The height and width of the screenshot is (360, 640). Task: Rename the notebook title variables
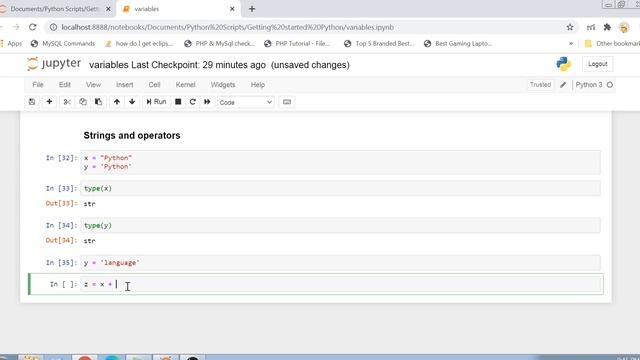point(108,65)
